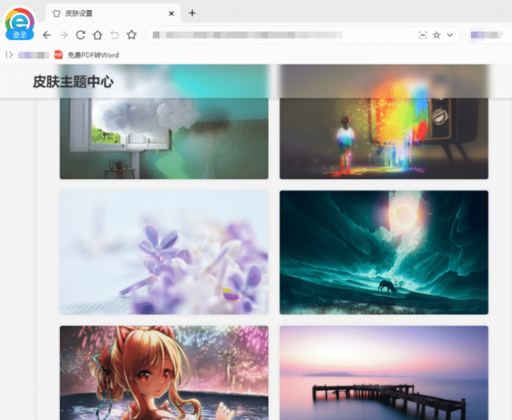The height and width of the screenshot is (420, 512).
Task: Select the 皮肤设置 tab
Action: [x=113, y=13]
